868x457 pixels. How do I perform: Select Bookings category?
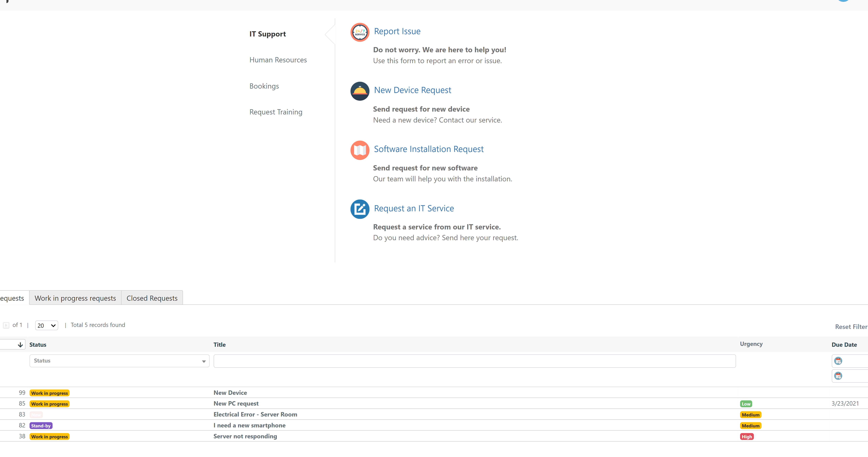click(x=264, y=86)
